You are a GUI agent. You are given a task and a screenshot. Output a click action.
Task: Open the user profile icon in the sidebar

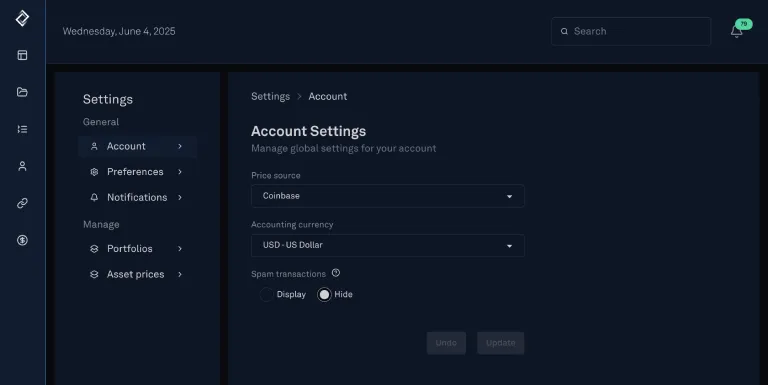coord(22,167)
